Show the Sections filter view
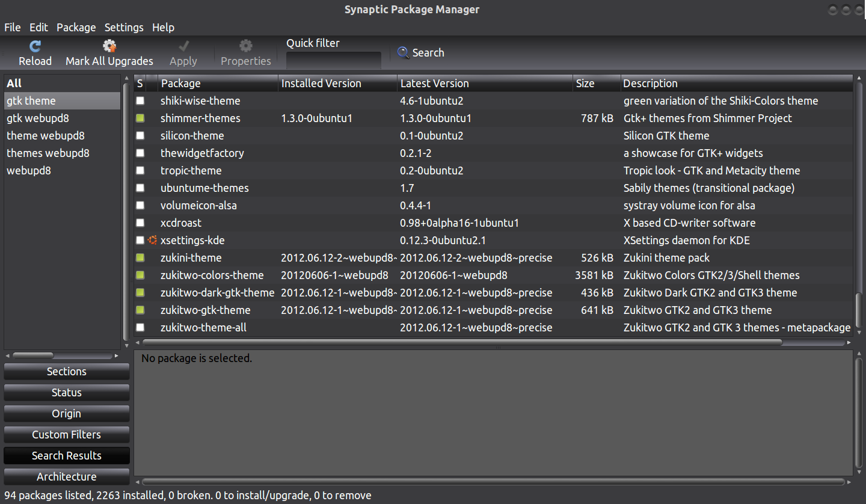Viewport: 866px width, 504px height. [x=67, y=372]
